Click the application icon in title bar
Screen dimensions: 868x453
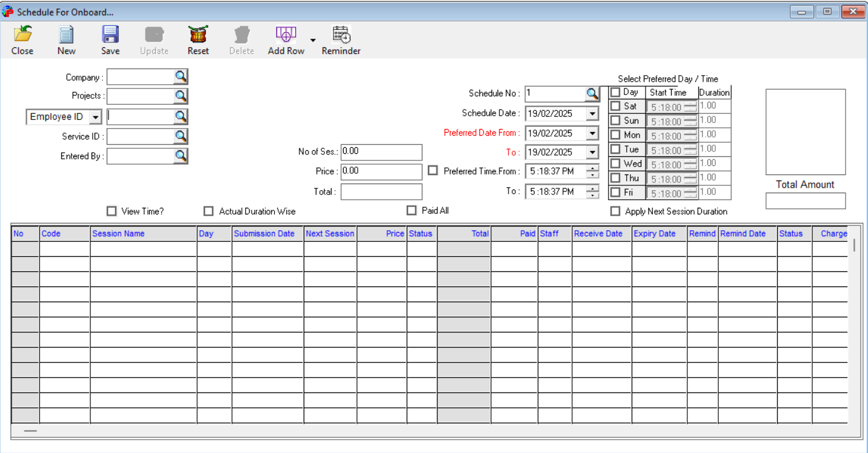(x=7, y=12)
